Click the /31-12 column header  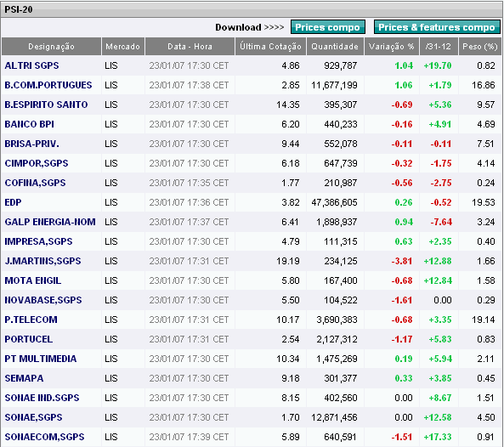[x=439, y=47]
